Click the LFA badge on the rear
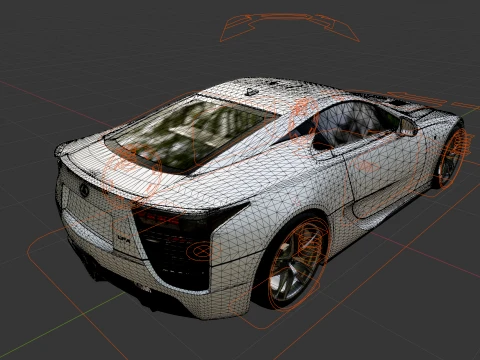 pos(123,239)
